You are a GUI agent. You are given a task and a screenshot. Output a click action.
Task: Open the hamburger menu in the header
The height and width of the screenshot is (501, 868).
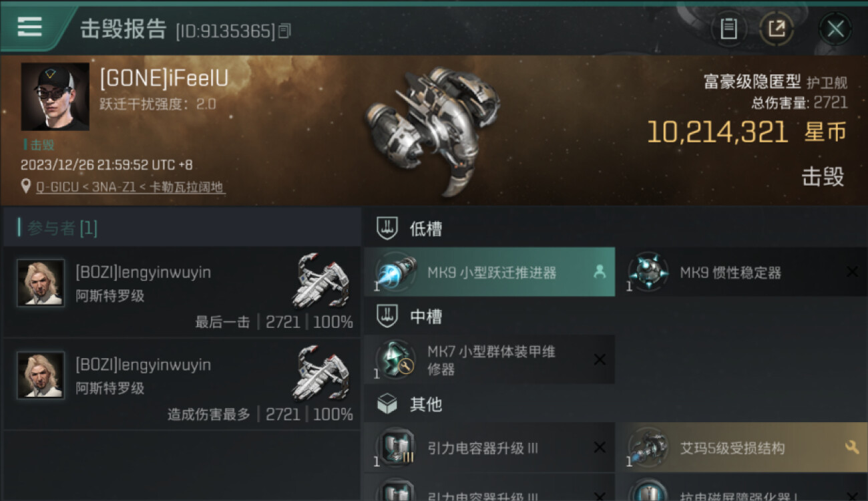tap(30, 27)
